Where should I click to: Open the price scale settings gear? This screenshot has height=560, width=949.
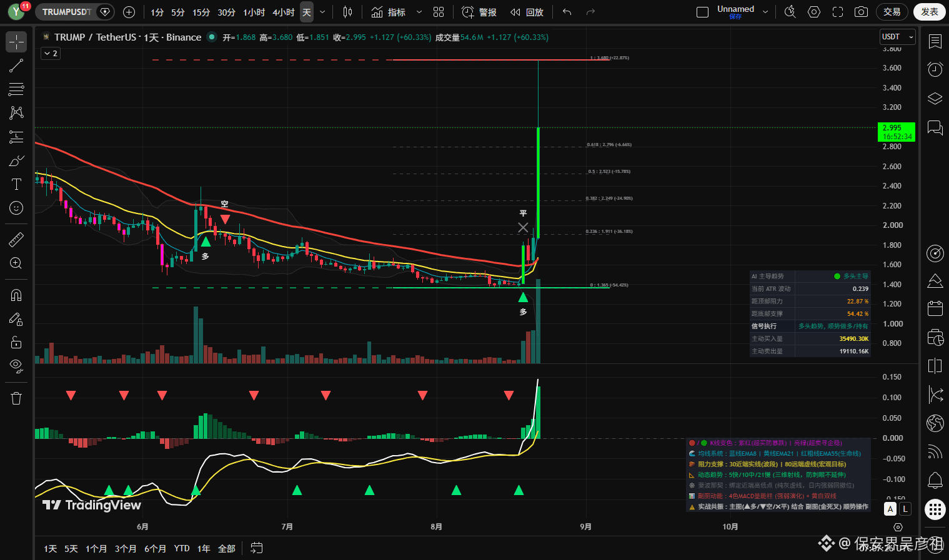(x=898, y=528)
